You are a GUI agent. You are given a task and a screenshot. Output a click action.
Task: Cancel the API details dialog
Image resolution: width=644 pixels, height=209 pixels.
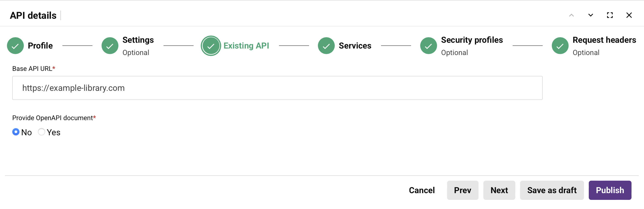(x=422, y=190)
